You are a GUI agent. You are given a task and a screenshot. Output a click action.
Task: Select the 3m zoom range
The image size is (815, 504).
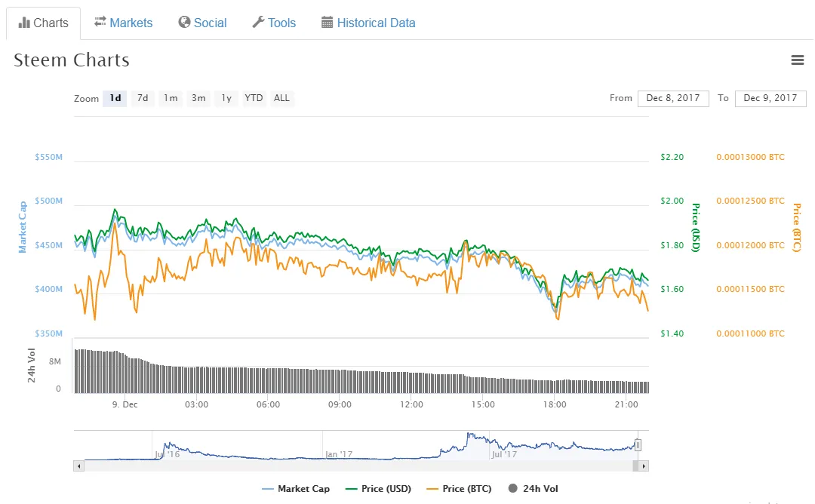(x=198, y=98)
